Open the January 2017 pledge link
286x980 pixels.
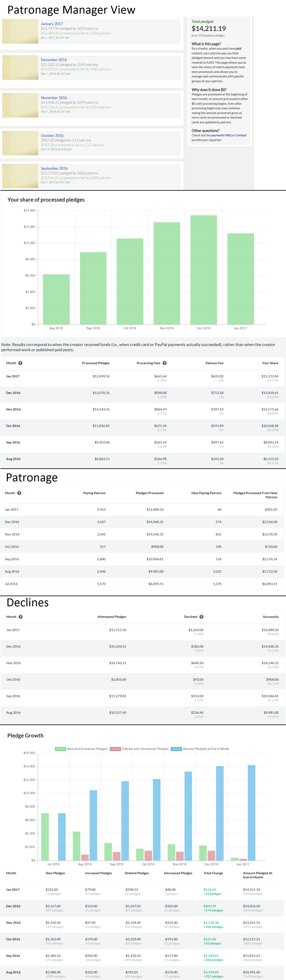52,24
